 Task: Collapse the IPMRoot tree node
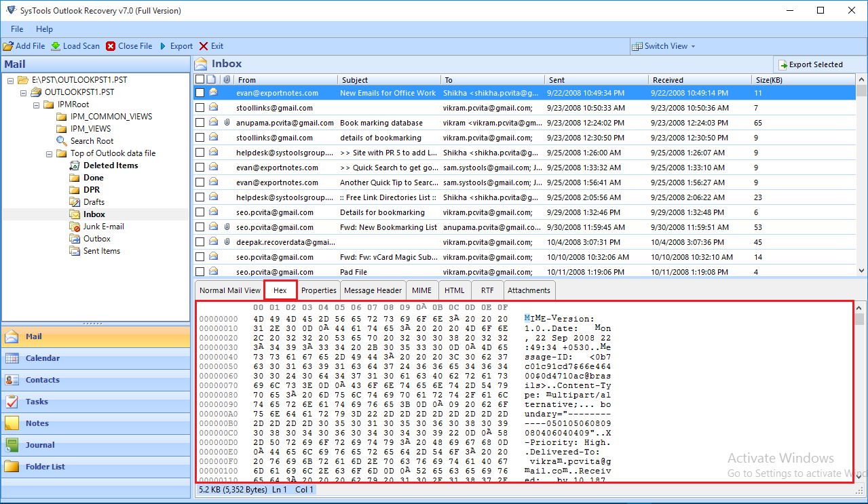[36, 104]
